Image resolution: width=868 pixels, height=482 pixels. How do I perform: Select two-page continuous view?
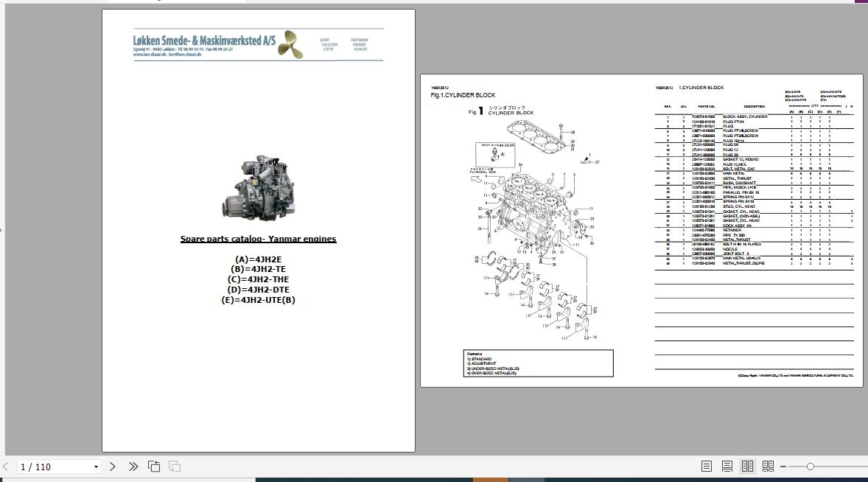[768, 467]
